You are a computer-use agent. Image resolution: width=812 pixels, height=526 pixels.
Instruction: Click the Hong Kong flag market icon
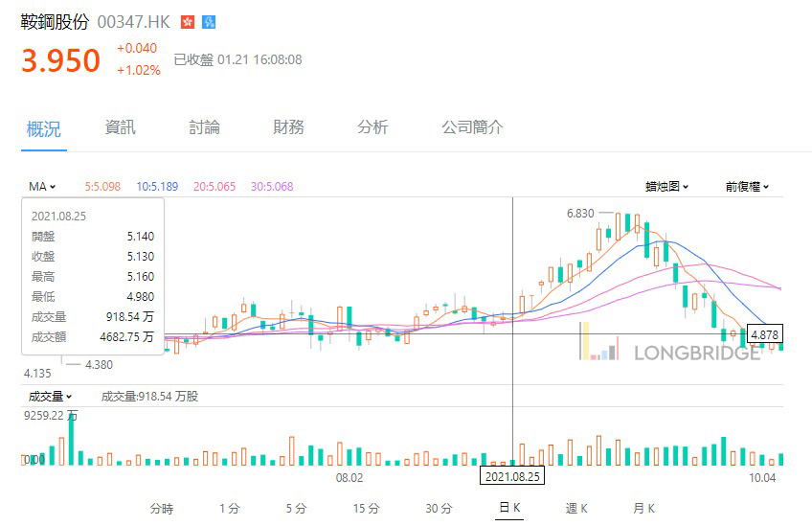(188, 22)
